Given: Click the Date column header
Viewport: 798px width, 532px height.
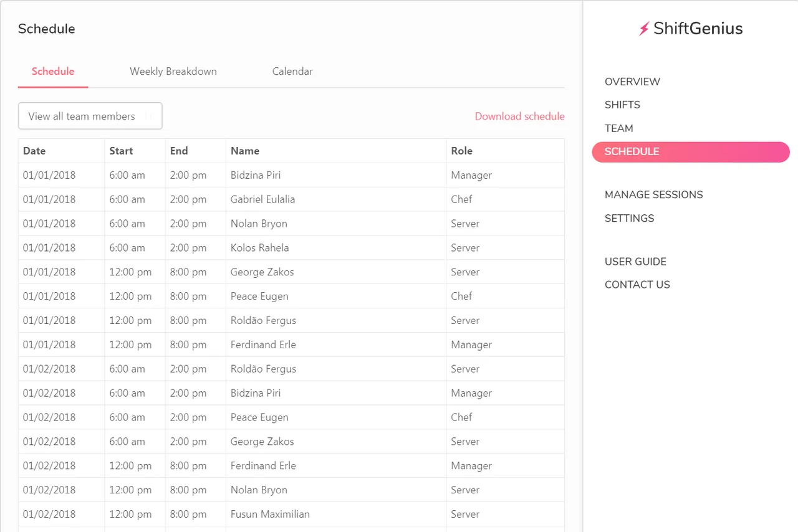Looking at the screenshot, I should (x=34, y=151).
